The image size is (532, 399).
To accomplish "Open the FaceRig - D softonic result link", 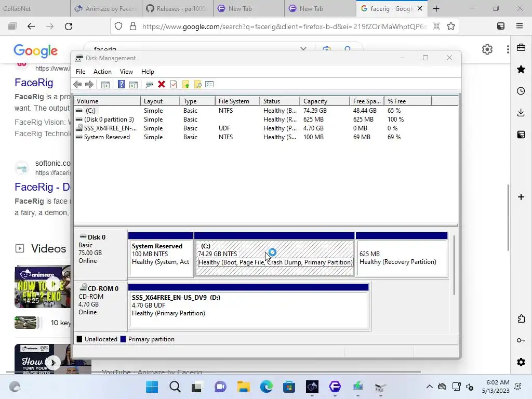I will [43, 187].
